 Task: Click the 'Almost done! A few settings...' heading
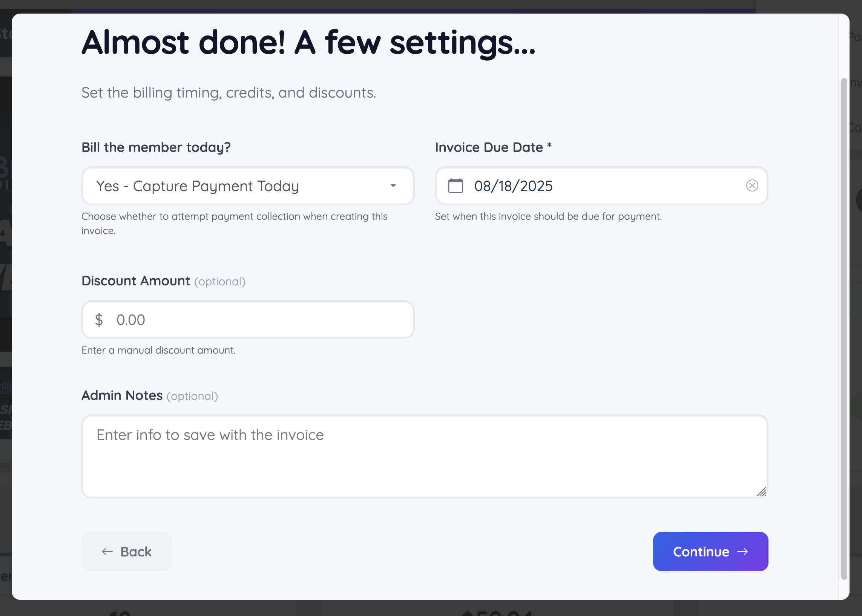tap(308, 43)
